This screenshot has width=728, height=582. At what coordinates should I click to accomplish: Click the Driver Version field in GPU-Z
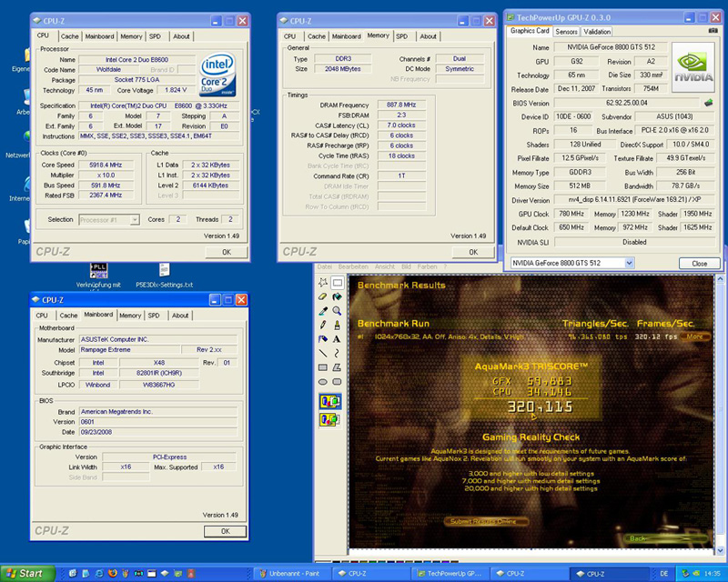pyautogui.click(x=634, y=200)
